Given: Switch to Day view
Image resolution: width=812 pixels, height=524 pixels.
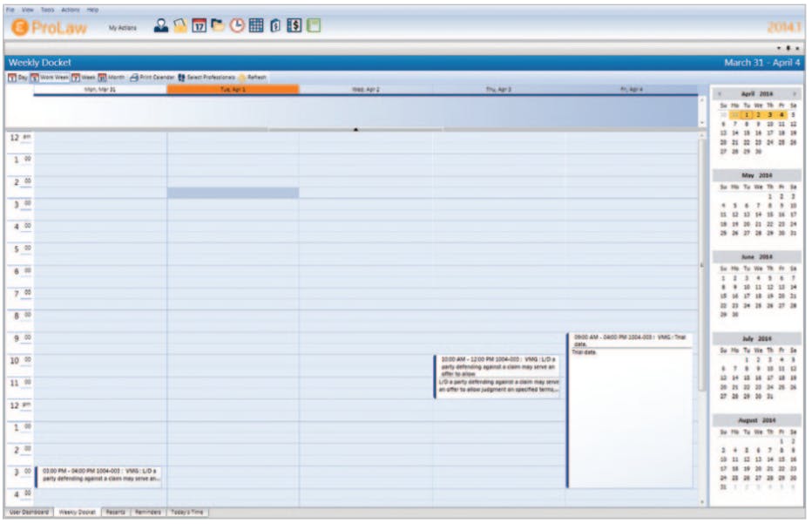Looking at the screenshot, I should click(x=17, y=78).
